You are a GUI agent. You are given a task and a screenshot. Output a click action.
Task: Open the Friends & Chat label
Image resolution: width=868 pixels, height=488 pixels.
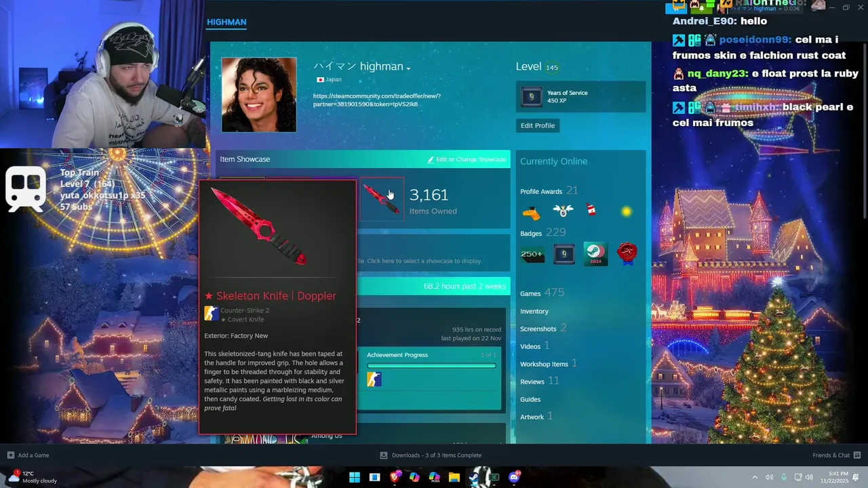click(x=831, y=455)
